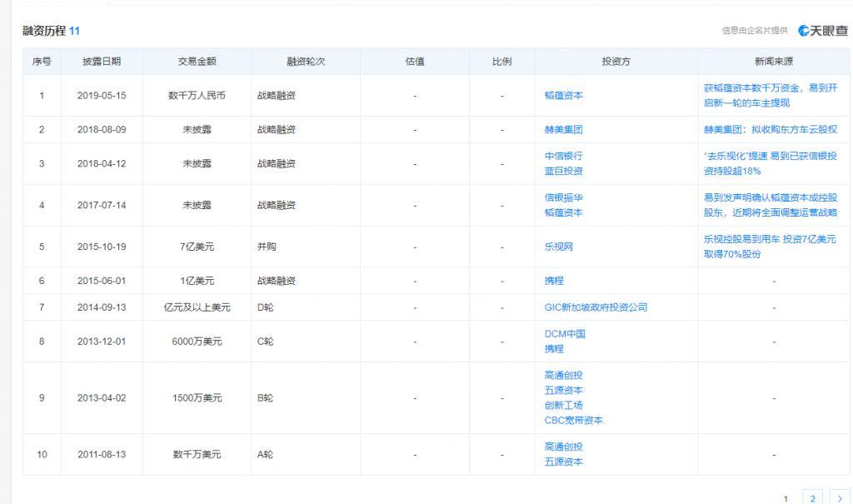Click the date 2013-12-01

pyautogui.click(x=102, y=342)
